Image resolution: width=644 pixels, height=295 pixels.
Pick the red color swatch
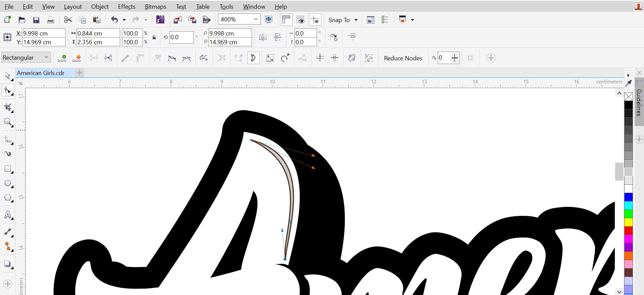tap(629, 231)
